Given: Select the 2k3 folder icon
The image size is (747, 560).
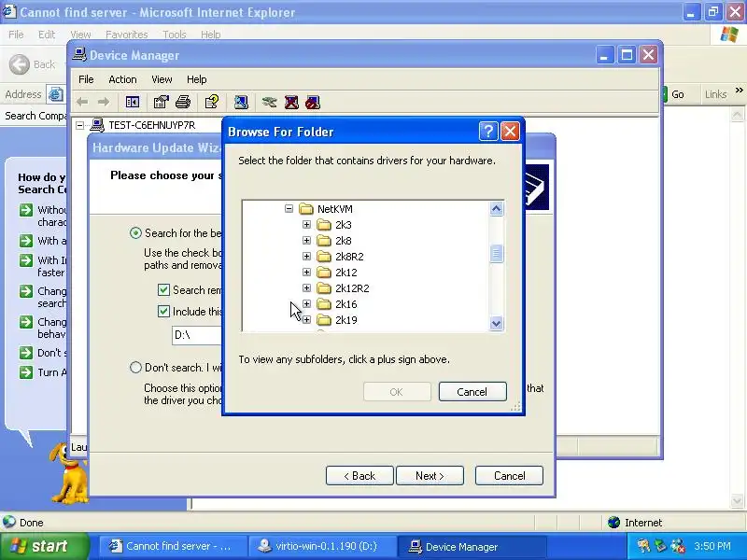Looking at the screenshot, I should tap(324, 224).
